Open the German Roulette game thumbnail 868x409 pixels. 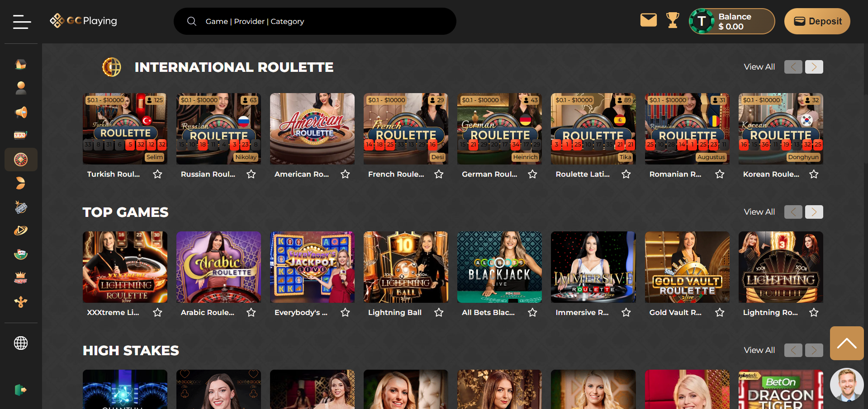pyautogui.click(x=499, y=129)
